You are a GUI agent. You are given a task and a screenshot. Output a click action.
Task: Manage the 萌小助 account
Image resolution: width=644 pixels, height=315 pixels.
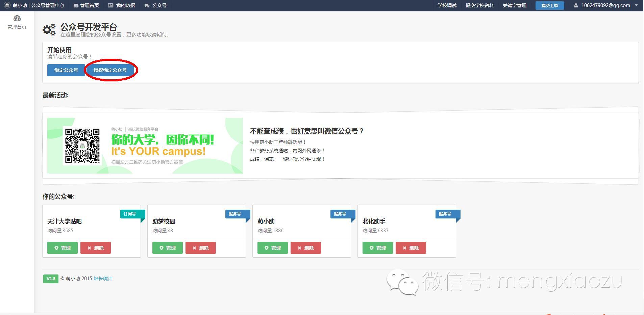coord(273,248)
